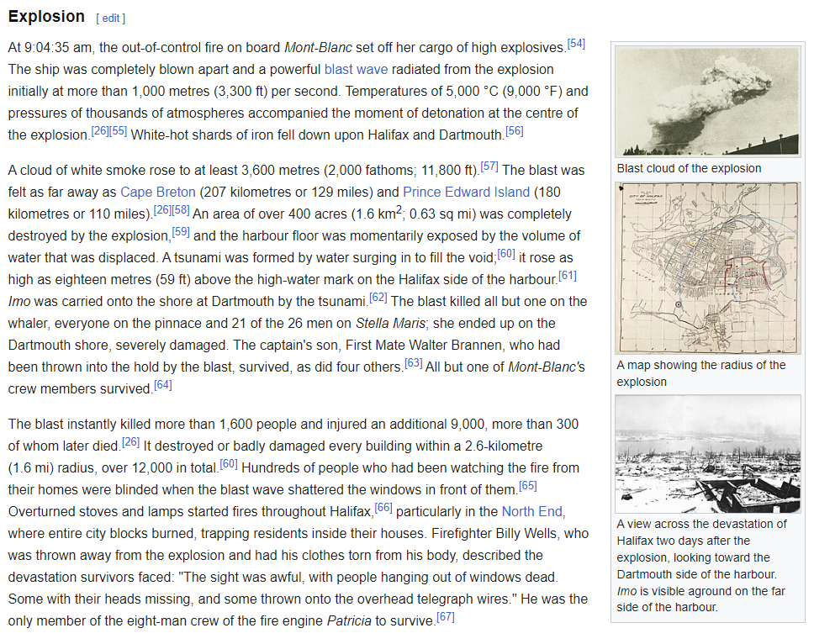814x644 pixels.
Task: Open citation [60] after 'fill the void'
Action: pyautogui.click(x=506, y=253)
